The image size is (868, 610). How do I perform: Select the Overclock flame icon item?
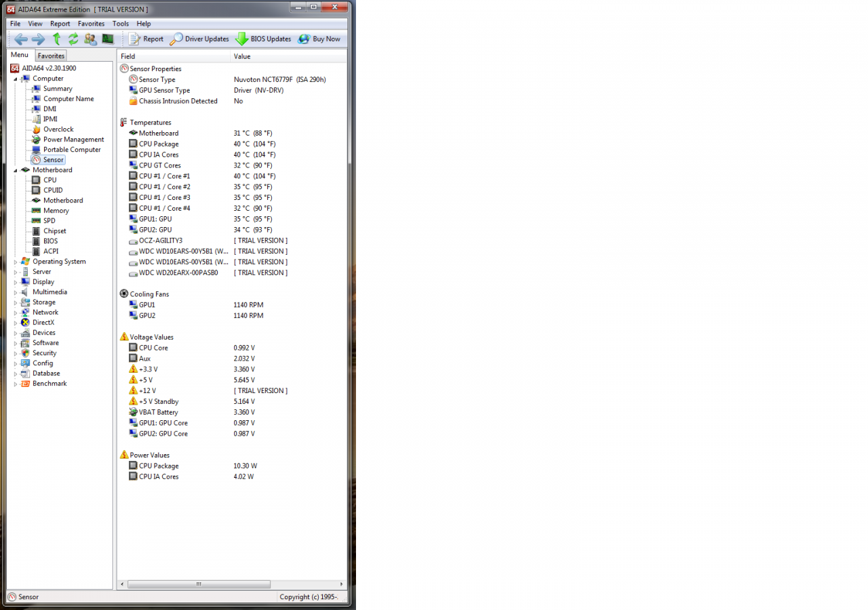pos(37,129)
